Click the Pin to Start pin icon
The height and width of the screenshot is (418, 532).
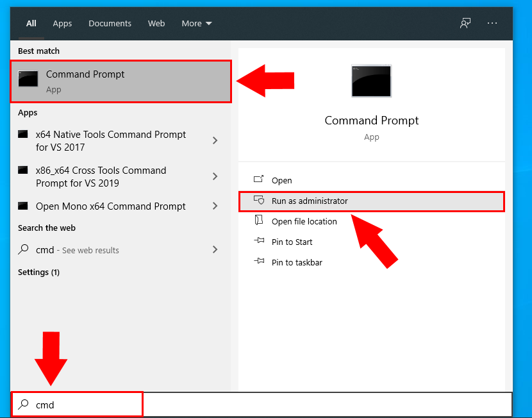pos(259,240)
